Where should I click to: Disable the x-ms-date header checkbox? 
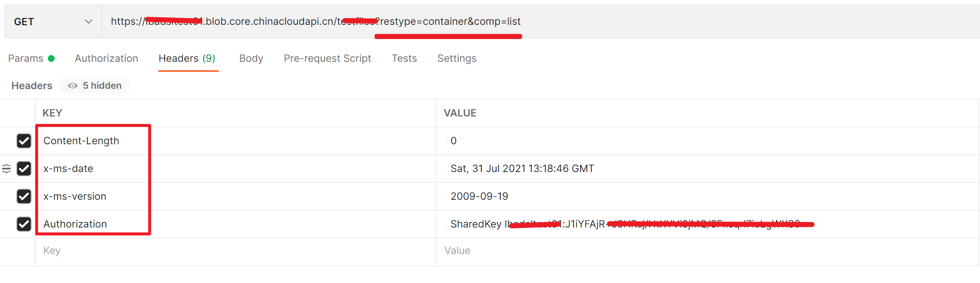tap(24, 169)
